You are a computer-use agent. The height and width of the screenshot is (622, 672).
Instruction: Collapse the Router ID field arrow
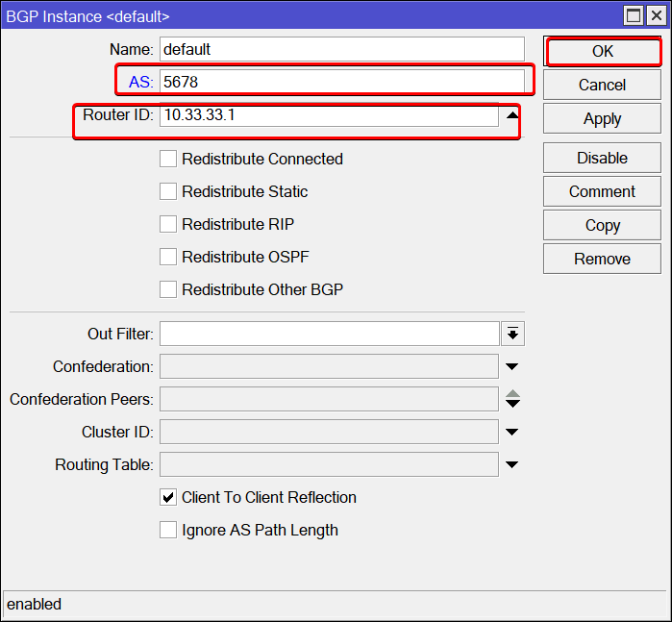512,115
